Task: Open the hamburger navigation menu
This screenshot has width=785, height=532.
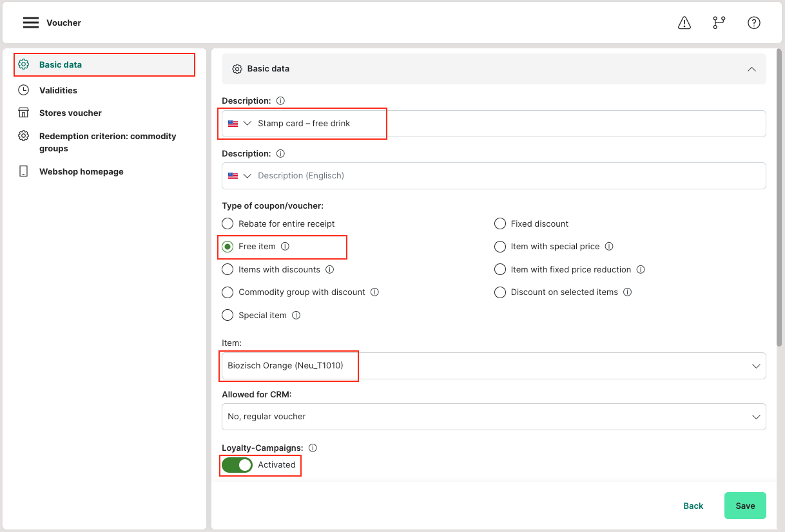Action: click(31, 23)
